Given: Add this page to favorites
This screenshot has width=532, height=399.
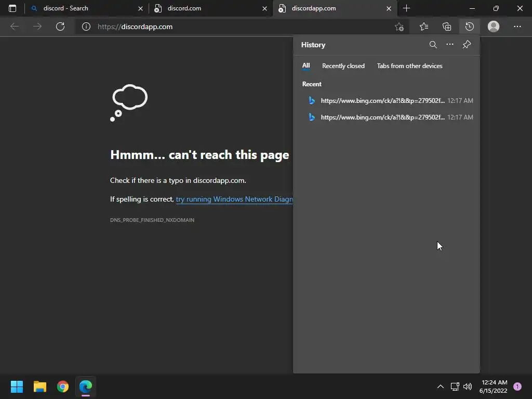Looking at the screenshot, I should pyautogui.click(x=400, y=26).
